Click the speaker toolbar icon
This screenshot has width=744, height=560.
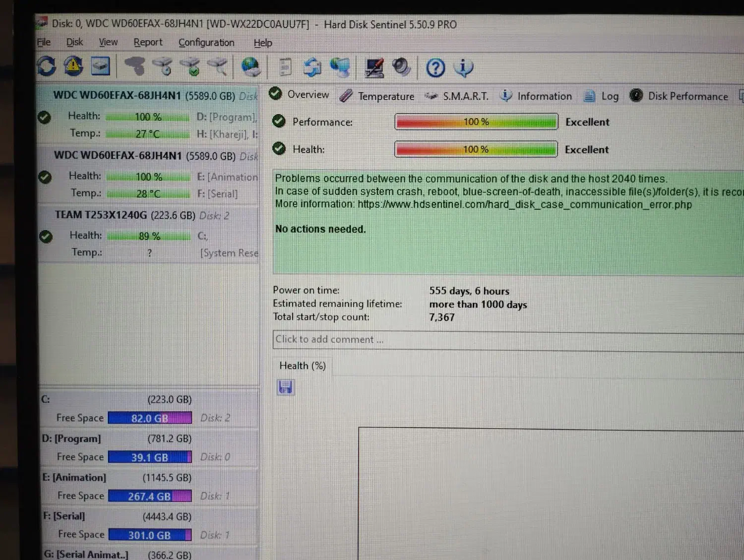401,67
